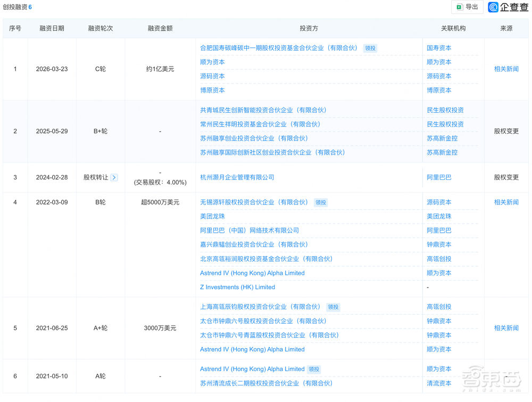
Task: Open investor 太仓市钟鼎六号股权投资合伙企业
Action: tap(263, 321)
